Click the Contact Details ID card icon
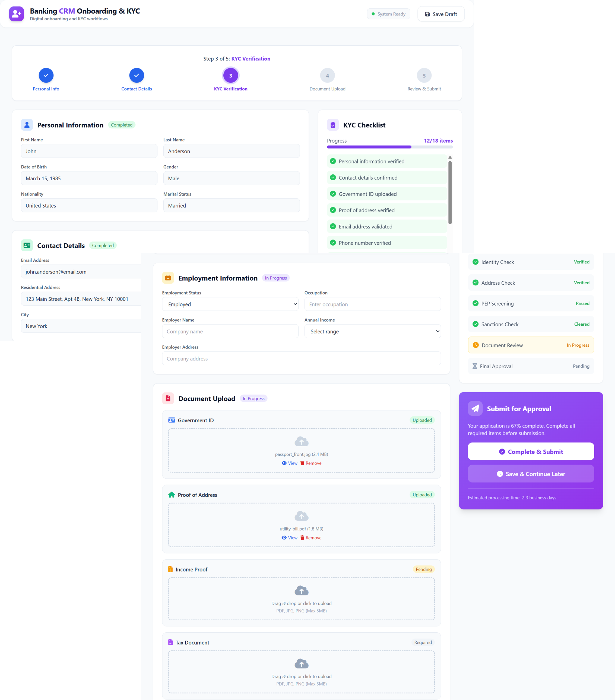Viewport: 615px width, 700px height. [x=27, y=245]
